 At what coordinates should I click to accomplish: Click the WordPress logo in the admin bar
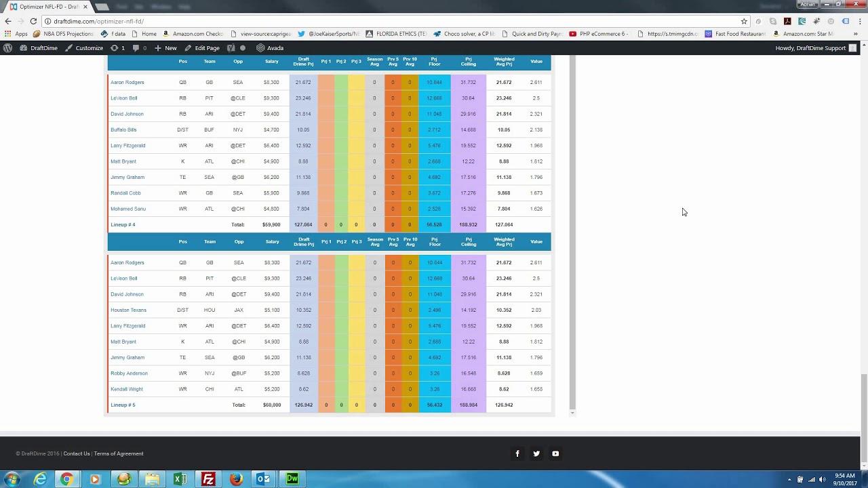click(x=8, y=48)
